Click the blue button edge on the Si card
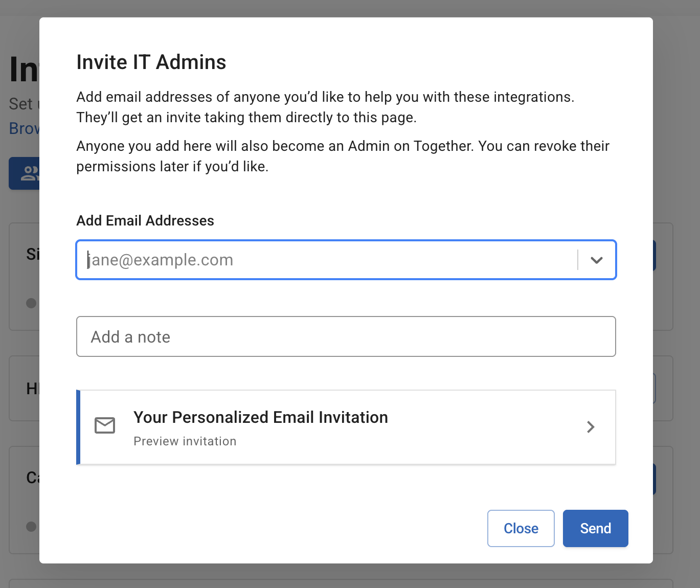Screen dimensions: 700x588 click(x=654, y=256)
